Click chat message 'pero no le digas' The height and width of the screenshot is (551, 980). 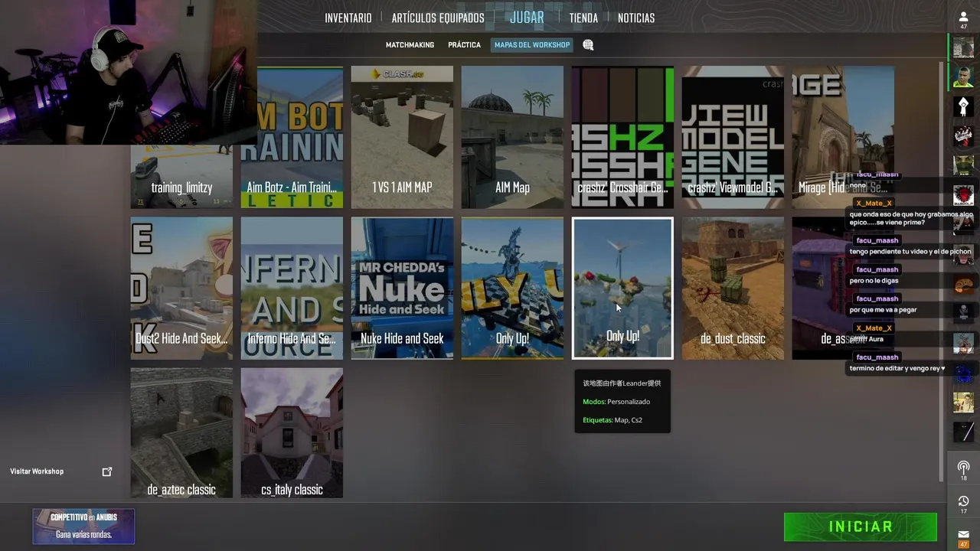[x=874, y=281]
